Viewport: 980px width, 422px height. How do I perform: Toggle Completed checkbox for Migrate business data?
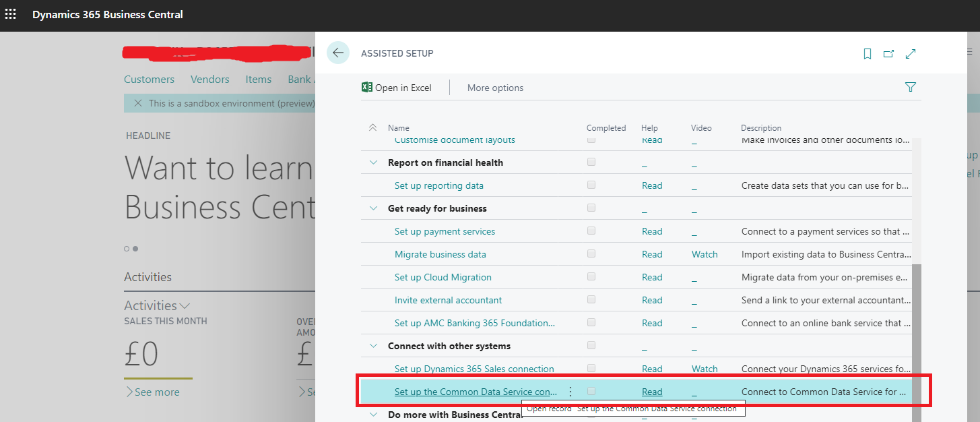591,253
